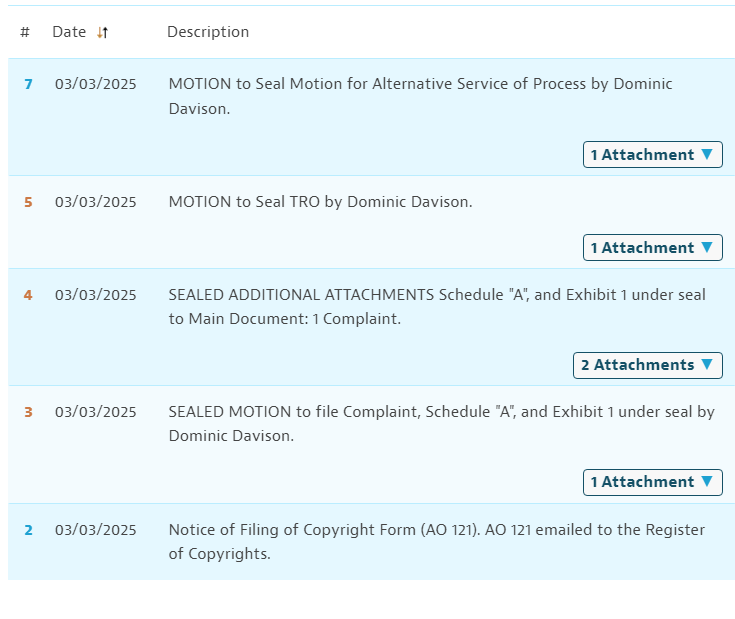735x619 pixels.
Task: Open docket entry number 2
Action: coord(28,530)
